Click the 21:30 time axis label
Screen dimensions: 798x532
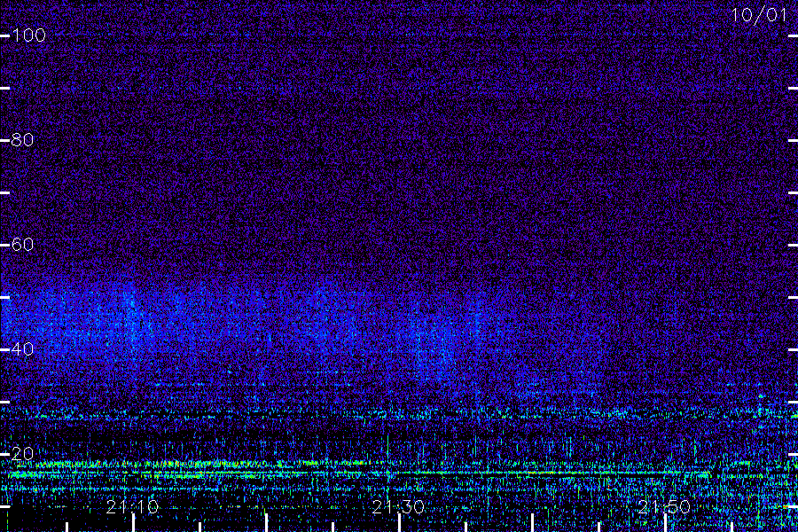tap(398, 506)
